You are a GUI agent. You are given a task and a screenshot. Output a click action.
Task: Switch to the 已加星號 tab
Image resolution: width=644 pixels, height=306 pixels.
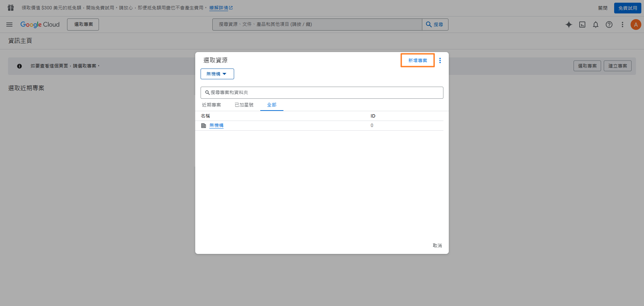point(244,105)
